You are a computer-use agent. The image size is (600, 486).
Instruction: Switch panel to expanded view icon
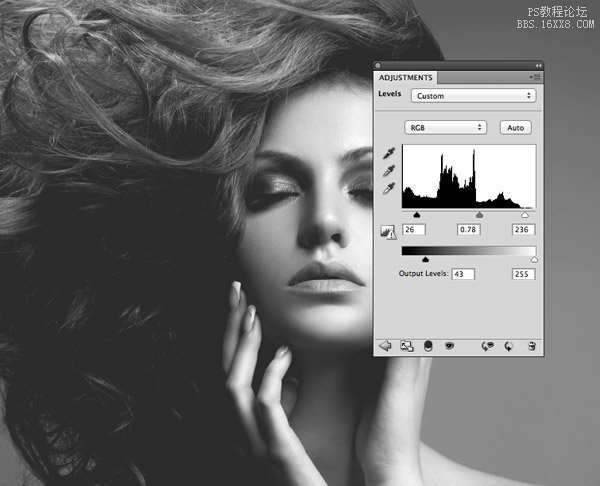[x=407, y=346]
